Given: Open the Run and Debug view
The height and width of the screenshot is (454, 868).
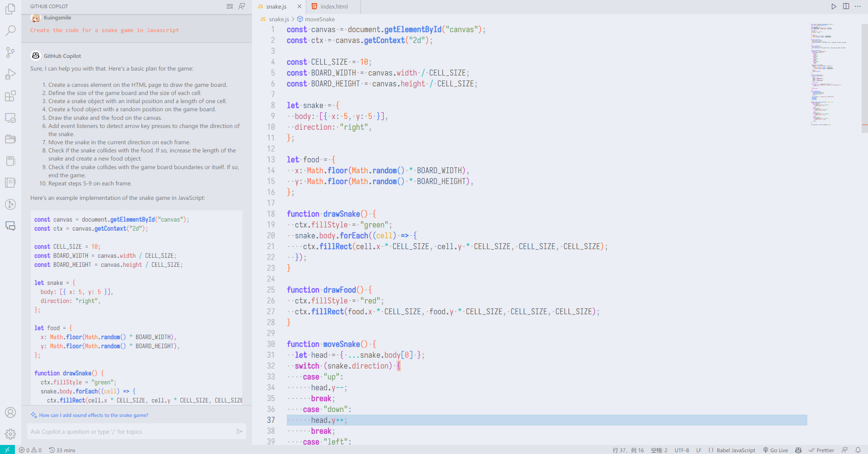Looking at the screenshot, I should [10, 74].
